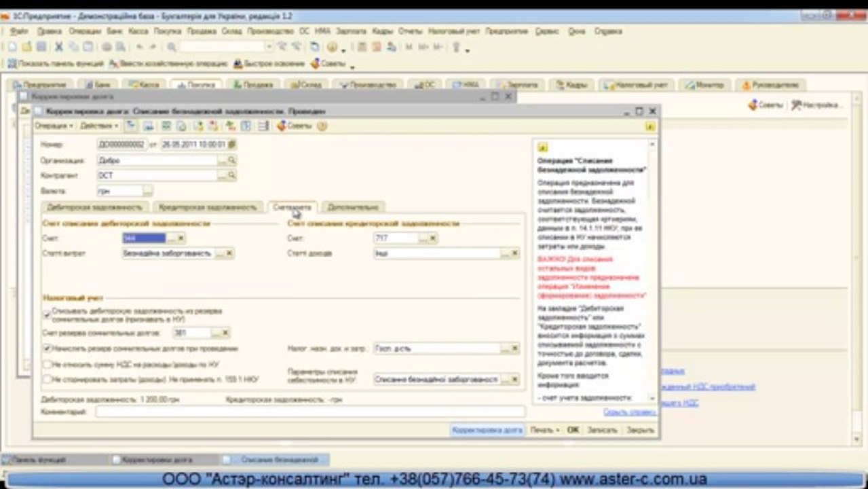Click the magnifier Search icon in main toolbar
The width and height of the screenshot is (868, 489).
tap(172, 47)
